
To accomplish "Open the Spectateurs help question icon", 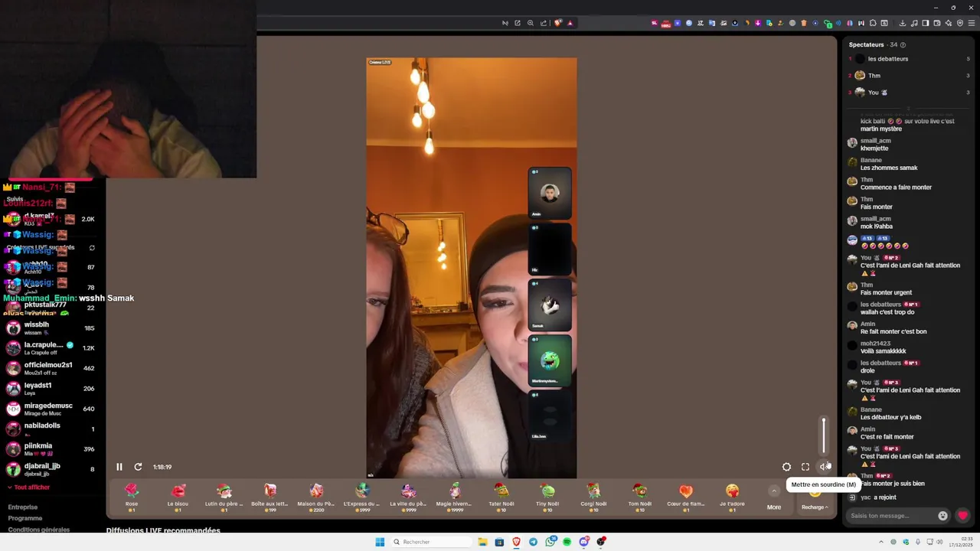I will (903, 45).
